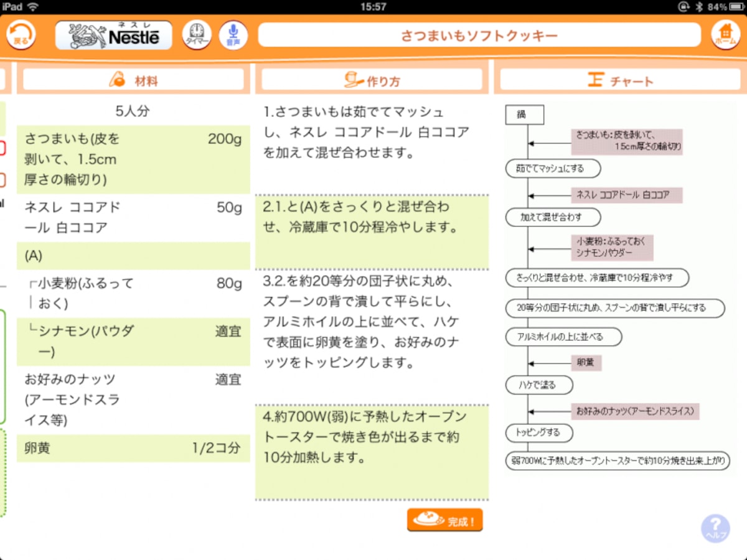Go to ホーム home screen
The height and width of the screenshot is (560, 747).
726,35
